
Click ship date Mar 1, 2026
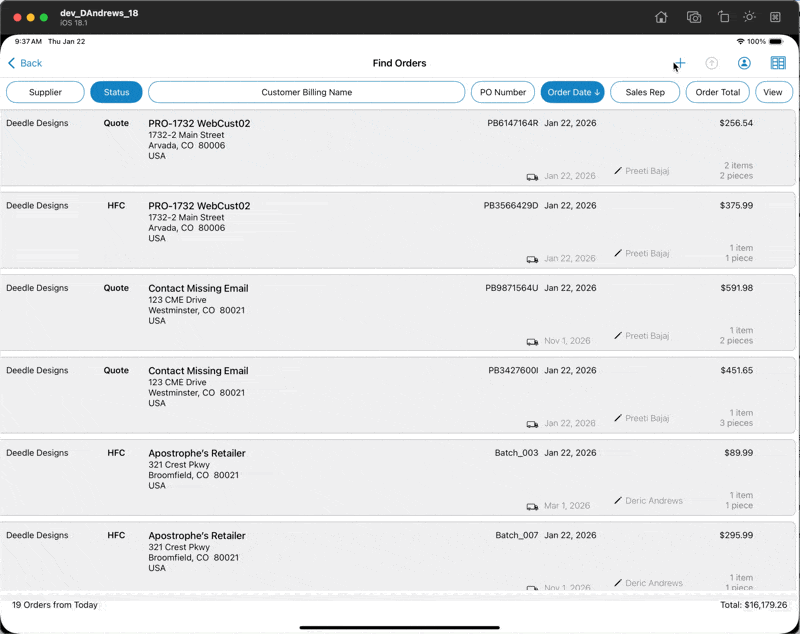click(x=567, y=506)
